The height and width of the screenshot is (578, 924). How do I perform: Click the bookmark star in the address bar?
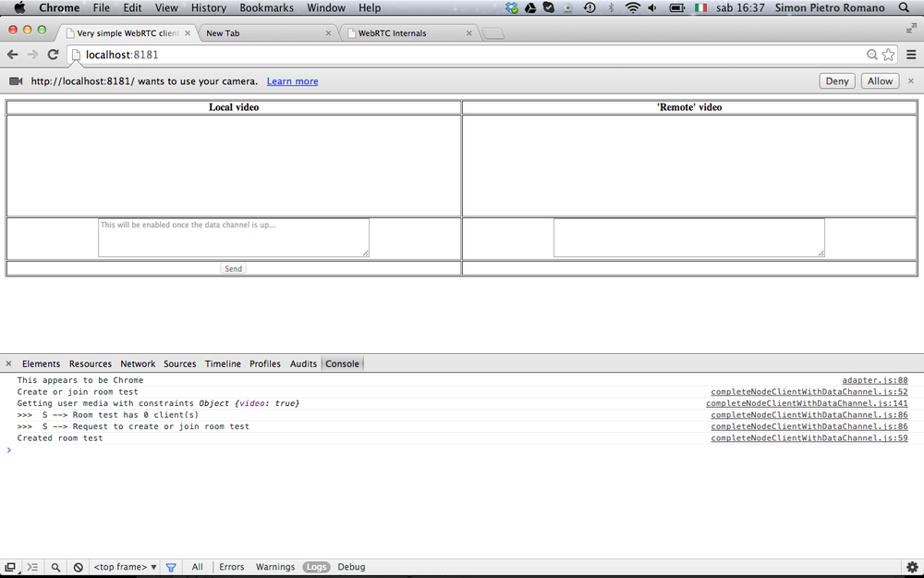(888, 55)
